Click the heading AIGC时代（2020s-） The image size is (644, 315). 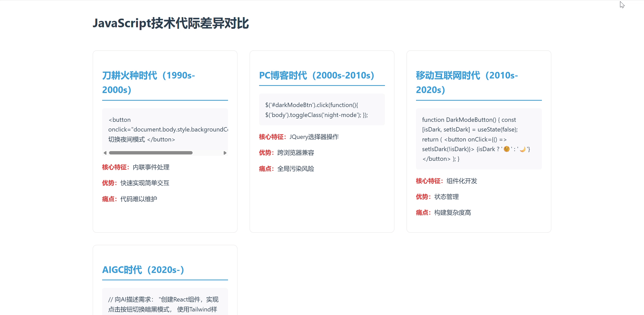coord(143,270)
